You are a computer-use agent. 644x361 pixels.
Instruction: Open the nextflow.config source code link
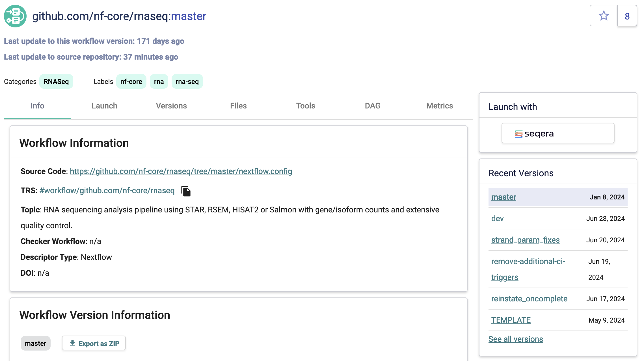pyautogui.click(x=181, y=171)
